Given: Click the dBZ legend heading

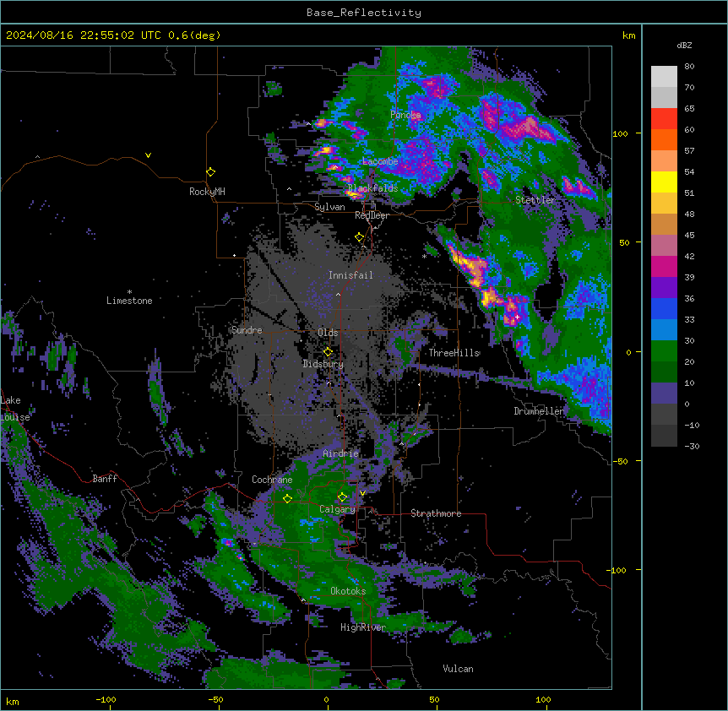Looking at the screenshot, I should (684, 45).
